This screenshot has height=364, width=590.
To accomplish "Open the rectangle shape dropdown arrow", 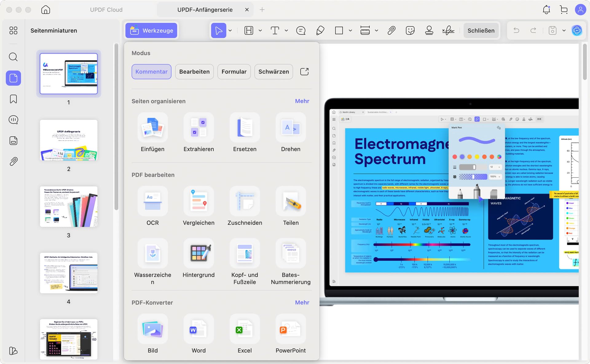I will [350, 30].
